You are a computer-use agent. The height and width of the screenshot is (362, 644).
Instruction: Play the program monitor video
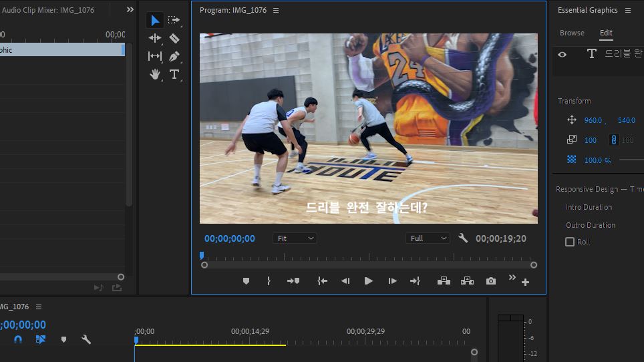coord(368,281)
